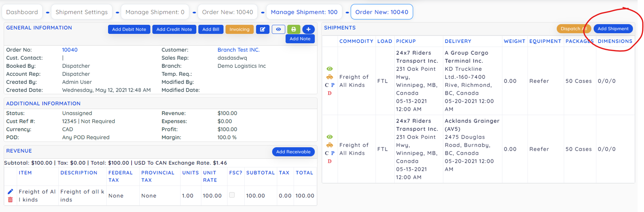The width and height of the screenshot is (644, 212).
Task: Open the Branch Test INC. customer link
Action: (x=238, y=50)
